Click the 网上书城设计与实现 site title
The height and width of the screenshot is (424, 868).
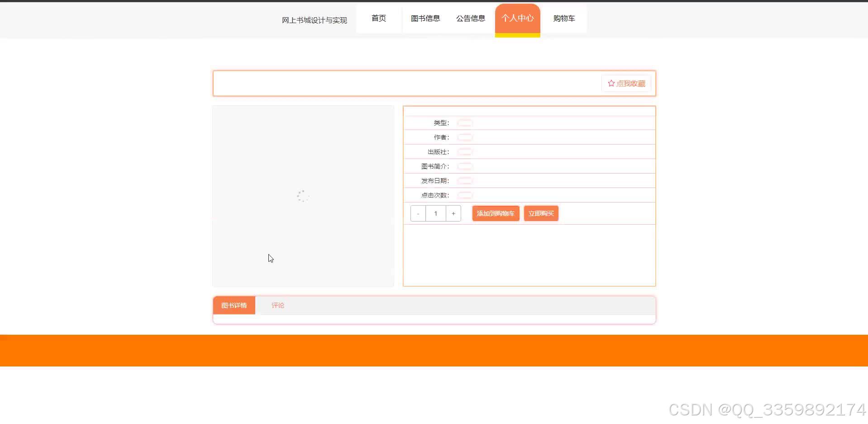point(315,20)
